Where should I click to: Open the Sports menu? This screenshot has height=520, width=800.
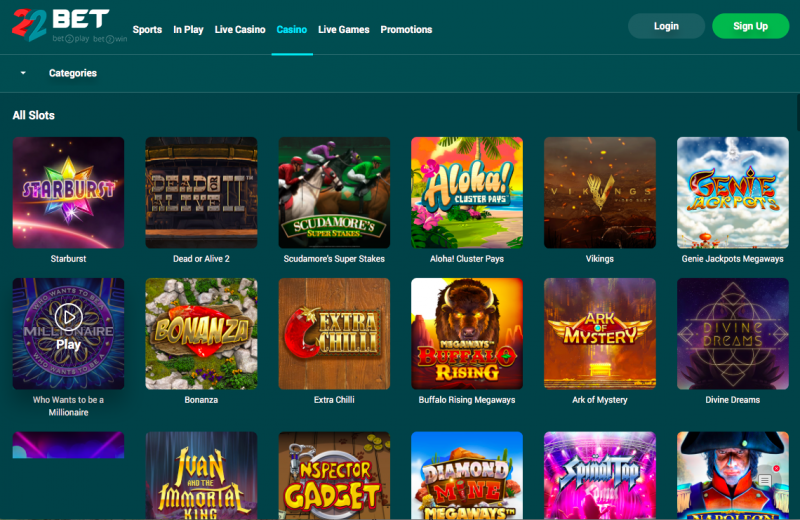147,30
